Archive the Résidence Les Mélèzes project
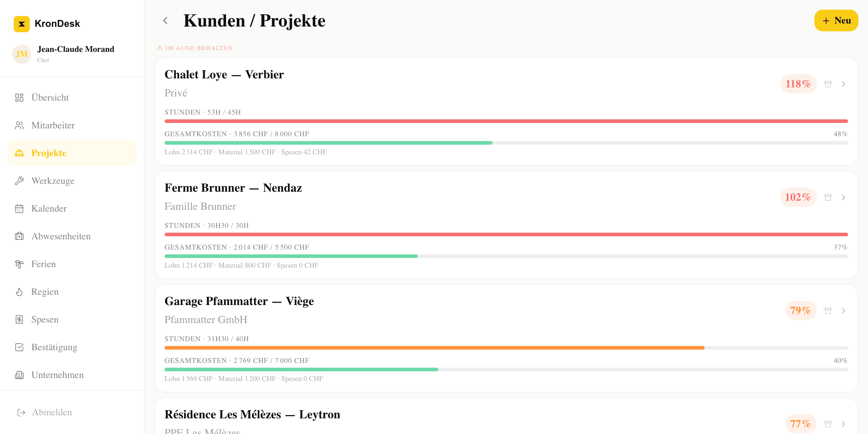This screenshot has height=434, width=868. [828, 423]
